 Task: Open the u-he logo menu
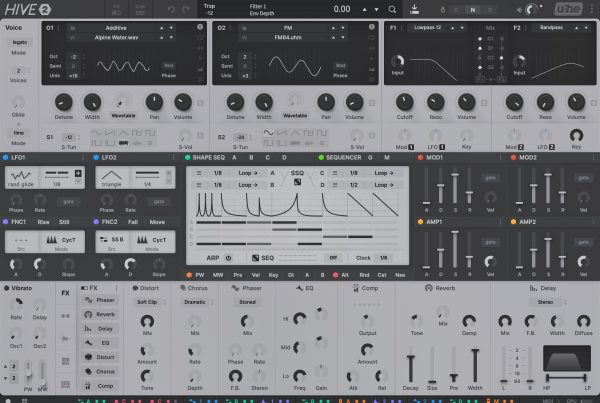click(x=569, y=9)
